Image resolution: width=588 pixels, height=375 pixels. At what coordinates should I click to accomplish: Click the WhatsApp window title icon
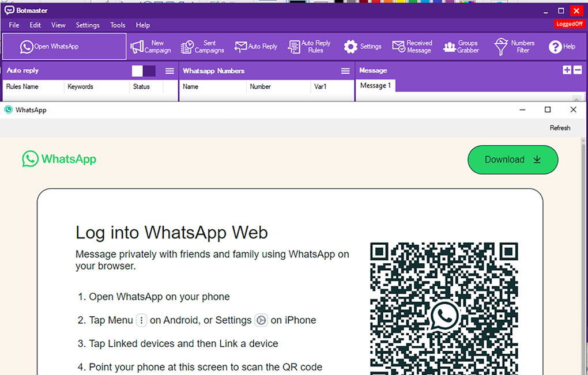pos(8,110)
